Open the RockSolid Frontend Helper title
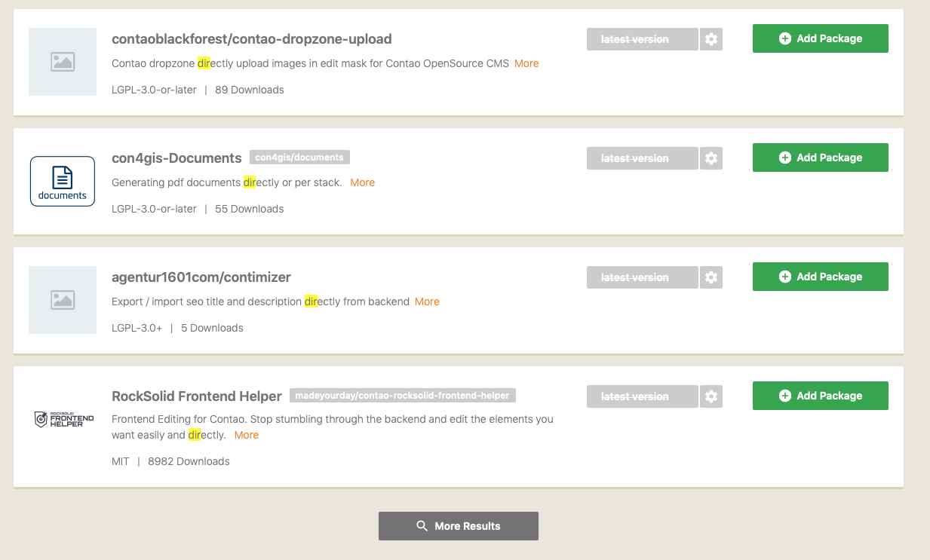This screenshot has width=930, height=560. click(197, 396)
